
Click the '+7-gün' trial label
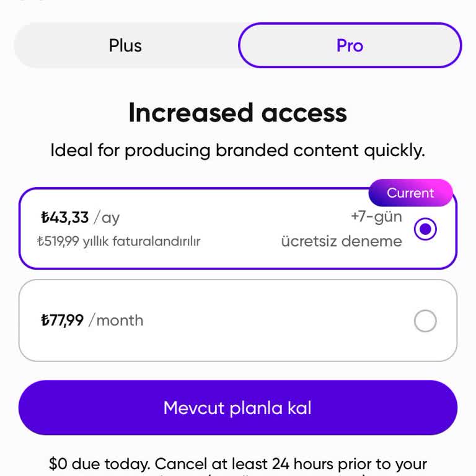click(x=376, y=217)
